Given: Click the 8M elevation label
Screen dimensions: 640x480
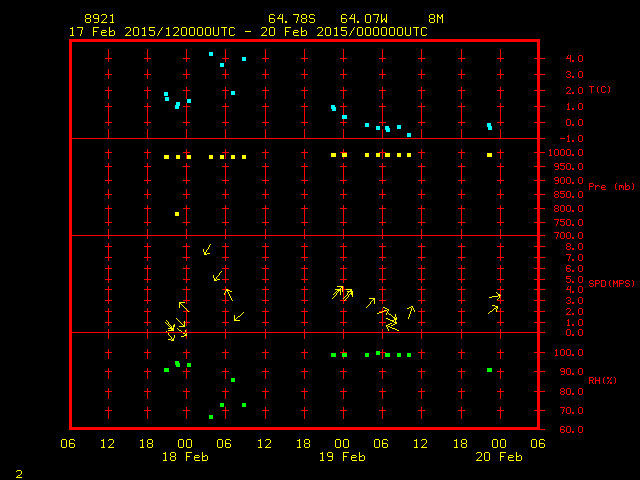Looking at the screenshot, I should (436, 19).
